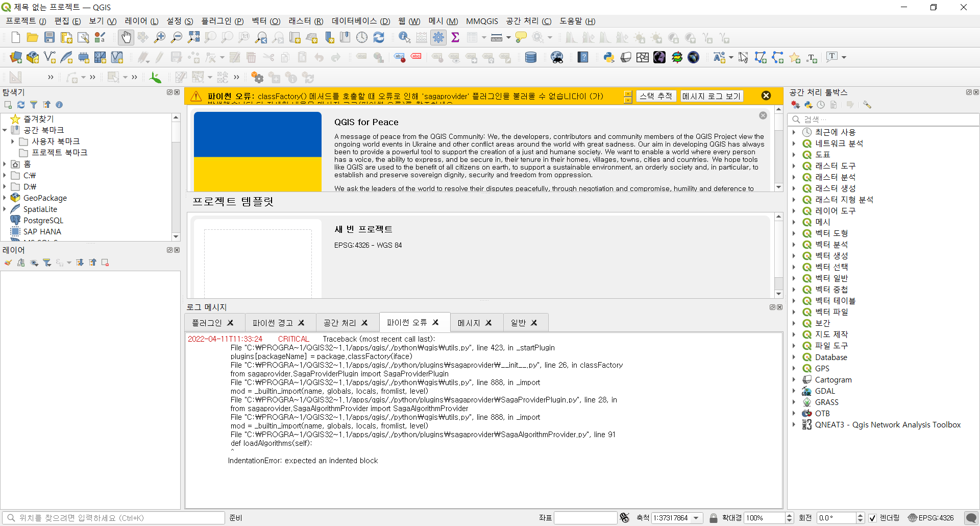Click the EPSG:4326 CRS button
This screenshot has height=526, width=980.
coord(930,518)
